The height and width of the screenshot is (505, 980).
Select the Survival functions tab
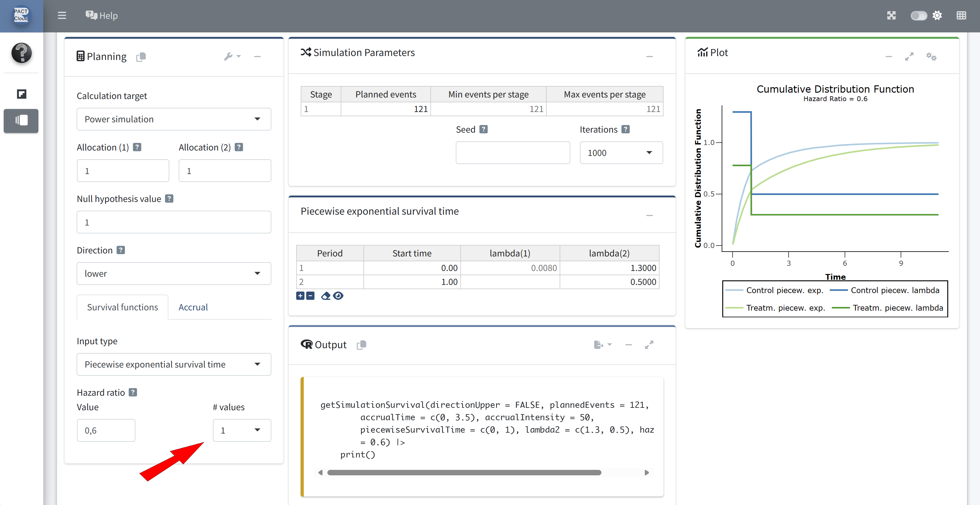tap(122, 307)
